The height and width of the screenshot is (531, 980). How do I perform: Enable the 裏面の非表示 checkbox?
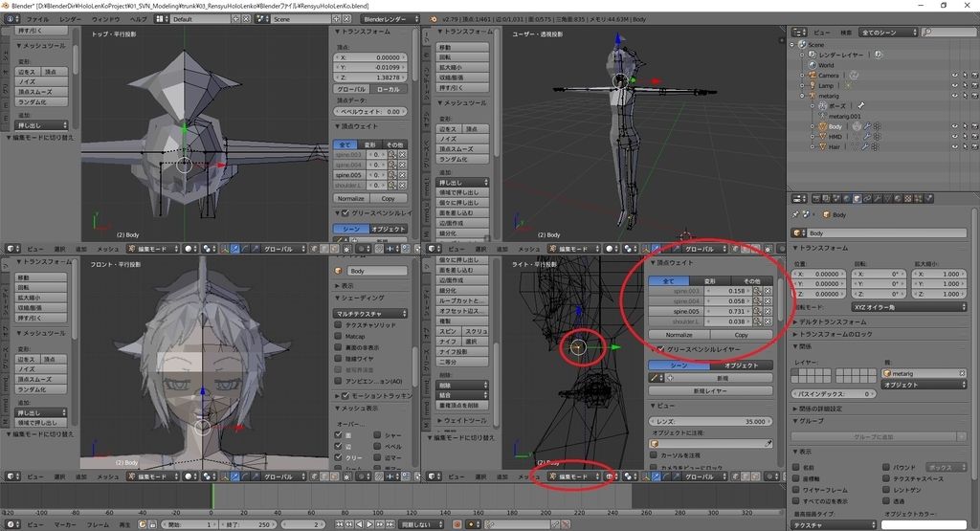point(338,347)
